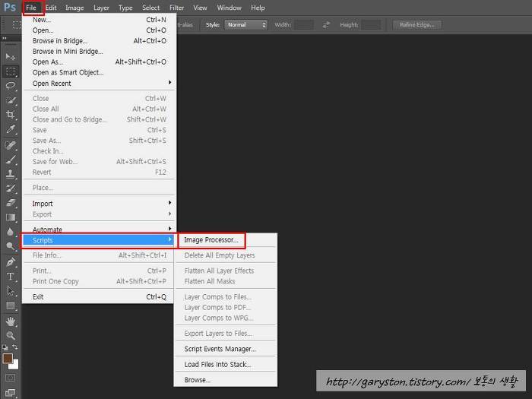Open the Help menu
This screenshot has height=399, width=532.
click(258, 8)
